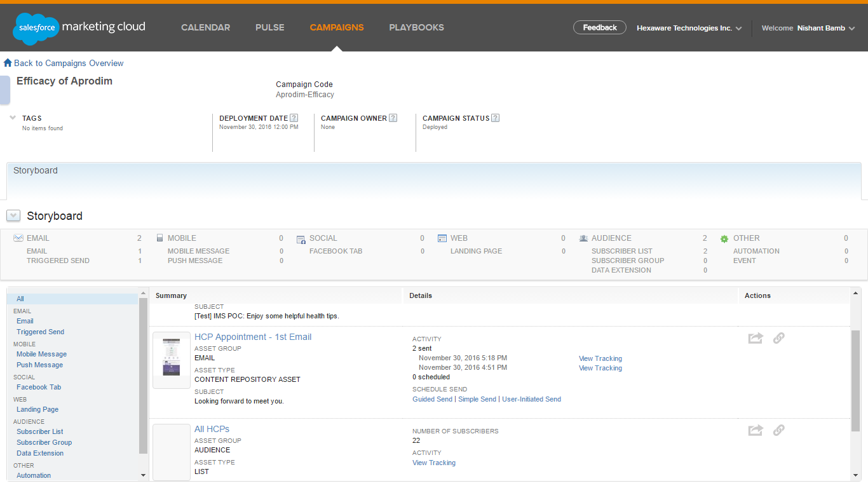The width and height of the screenshot is (868, 488).
Task: Click the Deployment Date help icon
Action: pos(294,118)
